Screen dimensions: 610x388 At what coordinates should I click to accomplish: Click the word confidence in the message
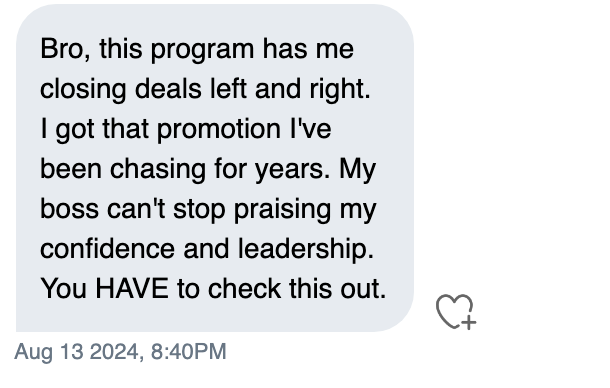point(107,249)
